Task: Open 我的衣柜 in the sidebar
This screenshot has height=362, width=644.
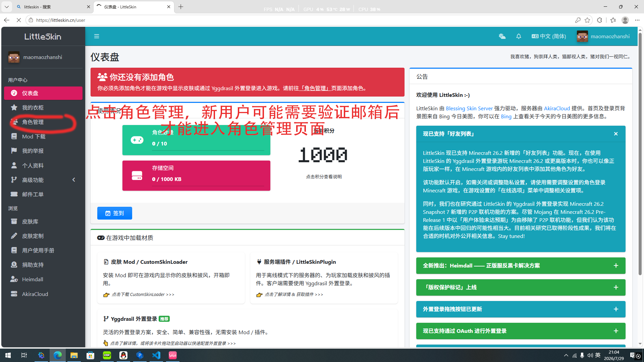Action: click(x=43, y=108)
